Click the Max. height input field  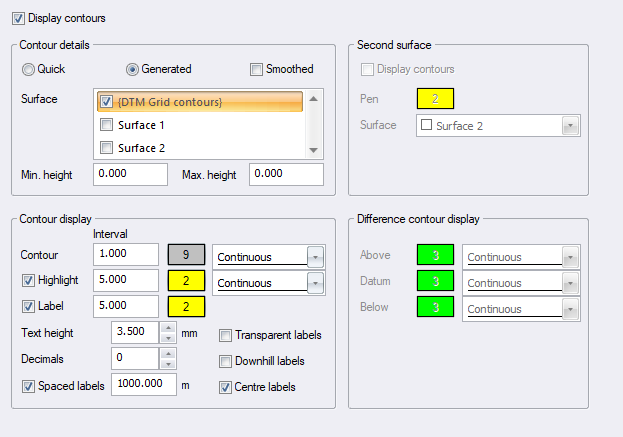pos(286,175)
